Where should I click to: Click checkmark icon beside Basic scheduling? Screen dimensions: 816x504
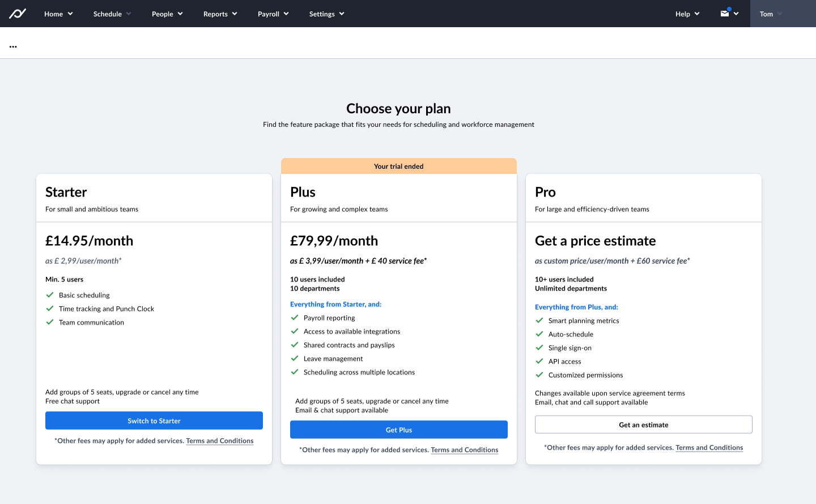pos(50,295)
